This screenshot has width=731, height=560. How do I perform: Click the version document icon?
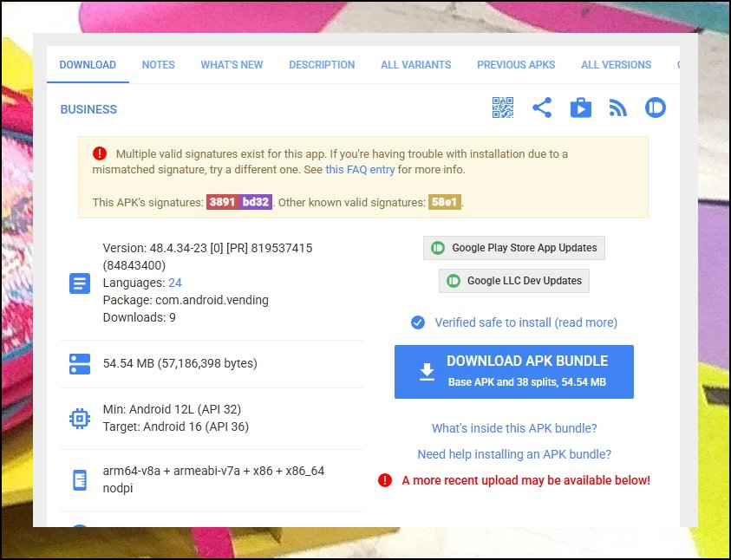point(80,283)
